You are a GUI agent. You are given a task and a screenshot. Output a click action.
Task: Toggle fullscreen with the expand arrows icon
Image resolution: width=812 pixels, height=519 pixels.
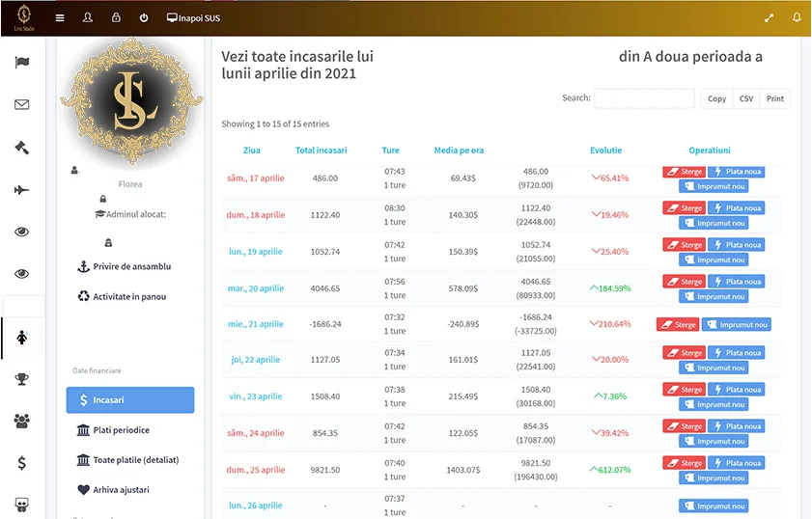pyautogui.click(x=770, y=17)
